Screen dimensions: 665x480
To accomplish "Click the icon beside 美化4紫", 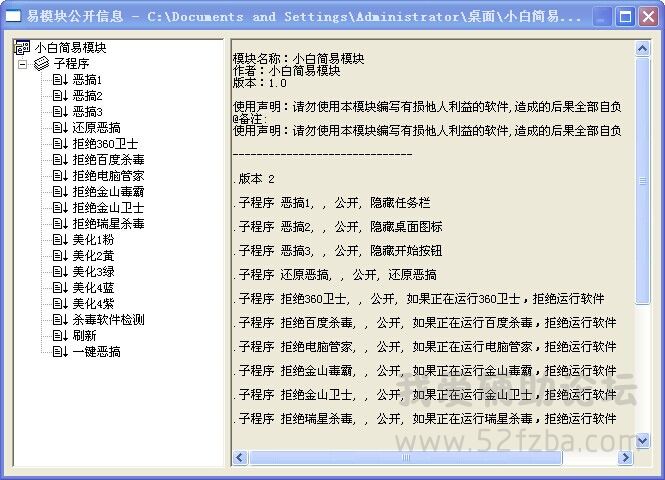I will 60,304.
